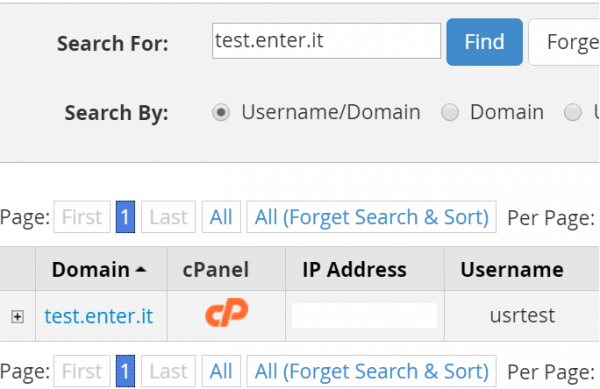Sort by the Domain column header
Screen dimensions: 600x389
point(99,270)
